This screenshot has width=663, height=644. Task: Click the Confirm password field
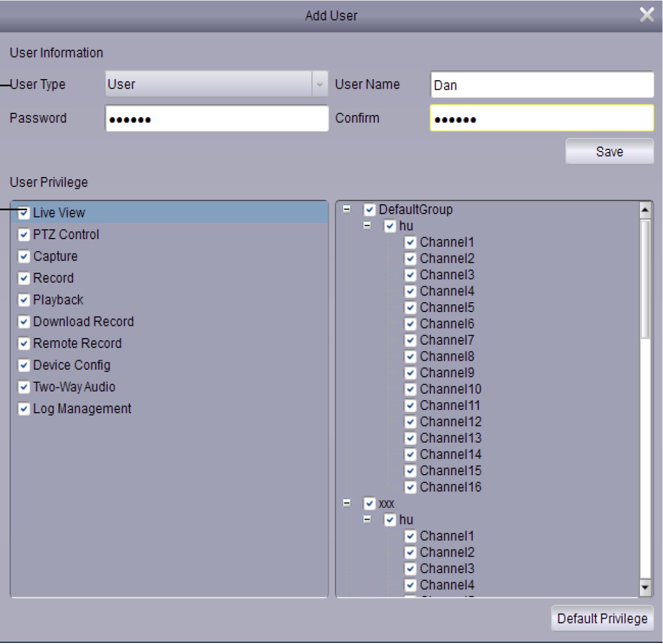(x=541, y=119)
